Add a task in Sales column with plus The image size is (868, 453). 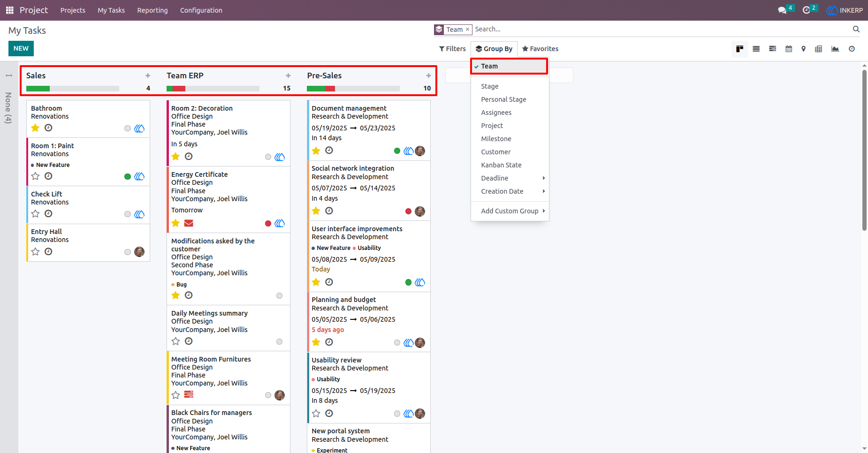pyautogui.click(x=148, y=75)
